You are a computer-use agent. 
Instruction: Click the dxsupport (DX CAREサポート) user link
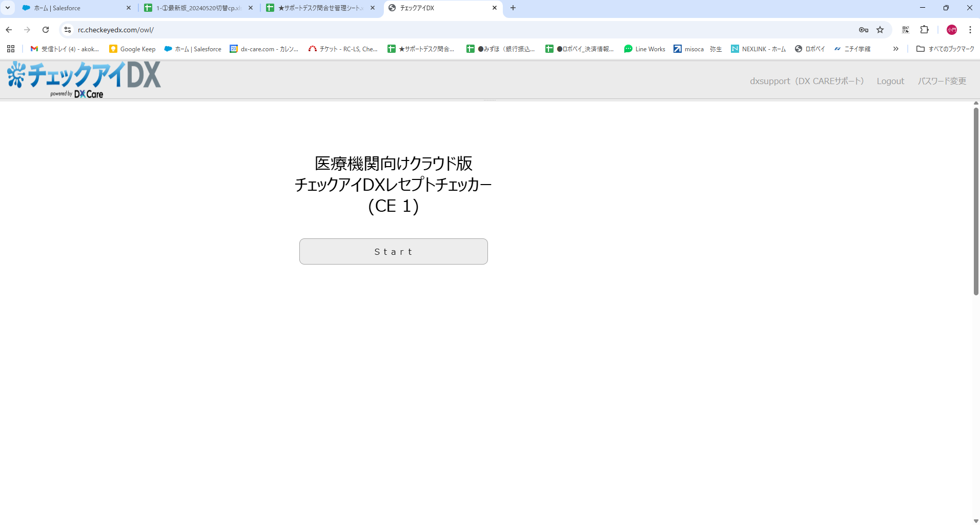[x=807, y=81]
